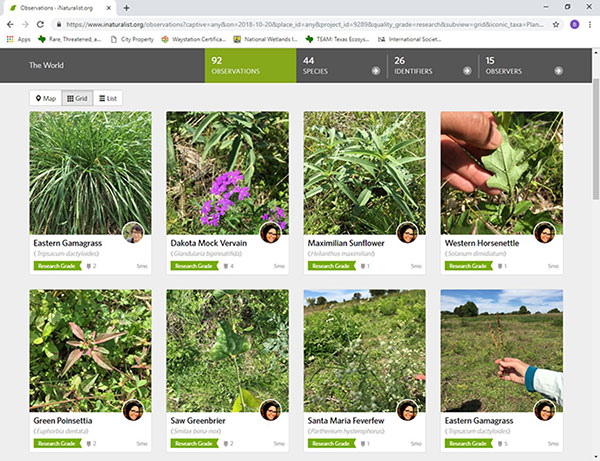Select the Grid view toggle
The height and width of the screenshot is (461, 600).
(76, 98)
